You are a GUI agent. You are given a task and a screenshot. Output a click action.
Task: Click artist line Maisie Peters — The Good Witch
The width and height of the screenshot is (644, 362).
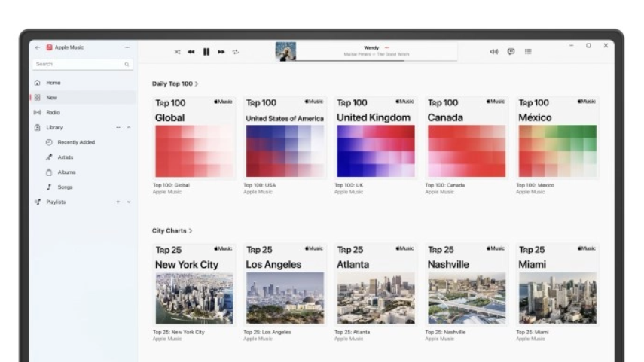377,54
